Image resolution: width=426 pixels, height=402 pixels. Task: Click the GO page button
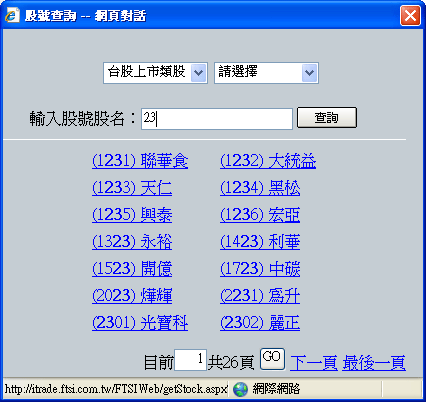(272, 359)
